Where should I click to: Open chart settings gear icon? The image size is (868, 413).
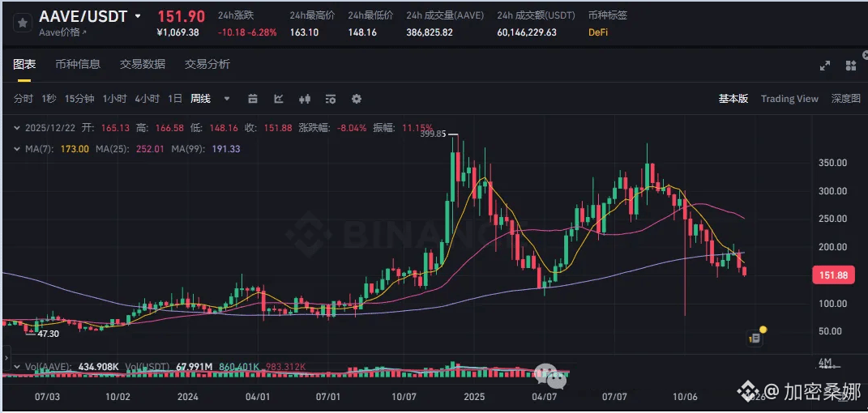pos(357,99)
